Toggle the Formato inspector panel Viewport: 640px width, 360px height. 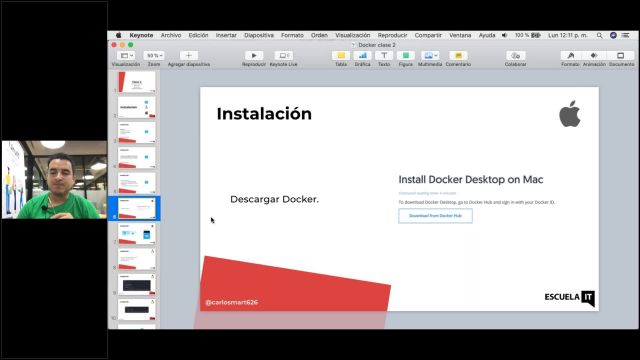click(570, 56)
